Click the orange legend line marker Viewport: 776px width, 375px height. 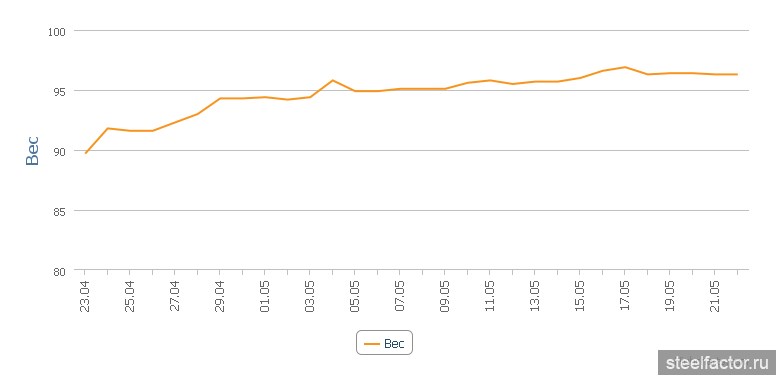click(371, 343)
